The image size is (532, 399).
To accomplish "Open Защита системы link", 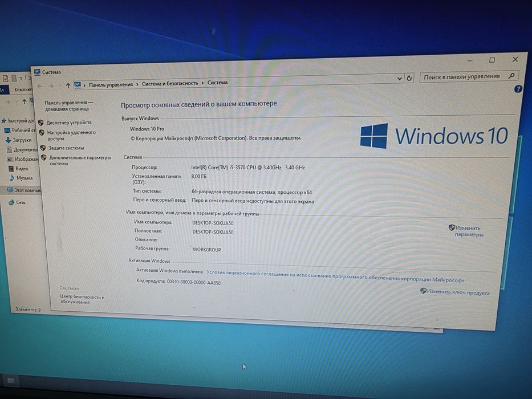I will [x=66, y=148].
